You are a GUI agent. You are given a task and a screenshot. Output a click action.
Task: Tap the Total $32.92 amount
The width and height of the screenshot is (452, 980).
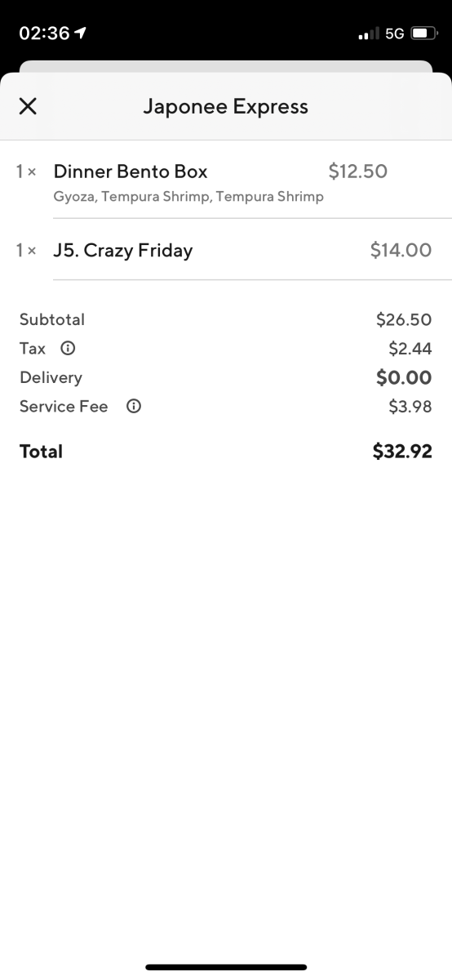402,451
